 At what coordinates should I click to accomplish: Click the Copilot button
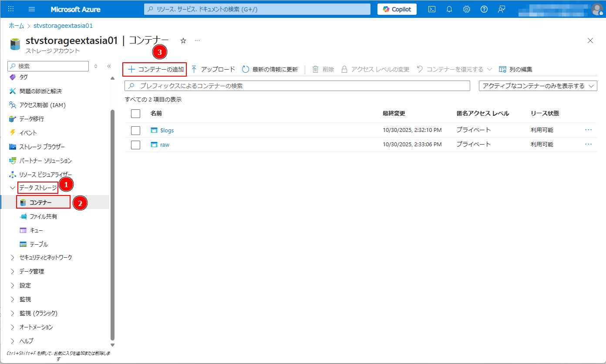pyautogui.click(x=397, y=9)
